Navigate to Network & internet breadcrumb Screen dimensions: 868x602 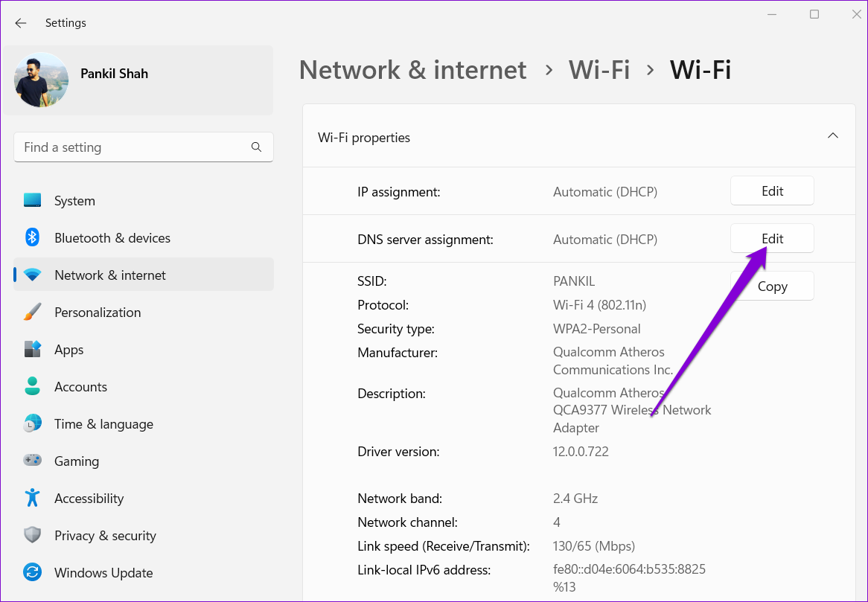pos(412,70)
